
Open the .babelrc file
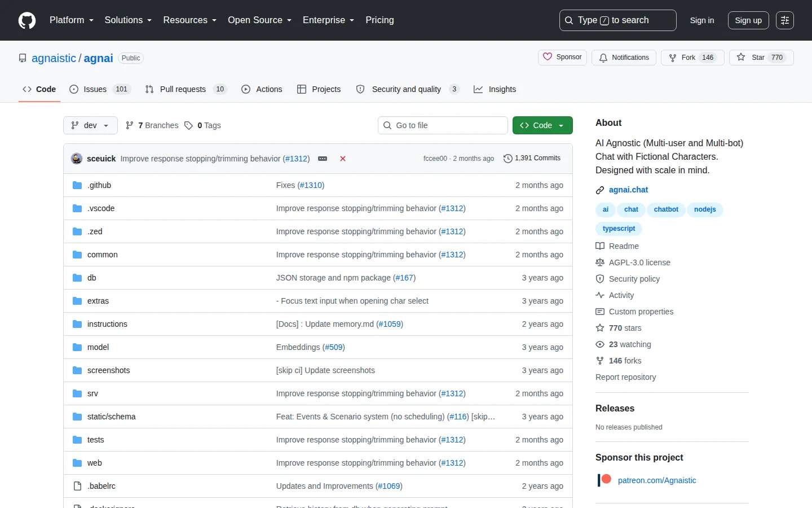tap(101, 486)
